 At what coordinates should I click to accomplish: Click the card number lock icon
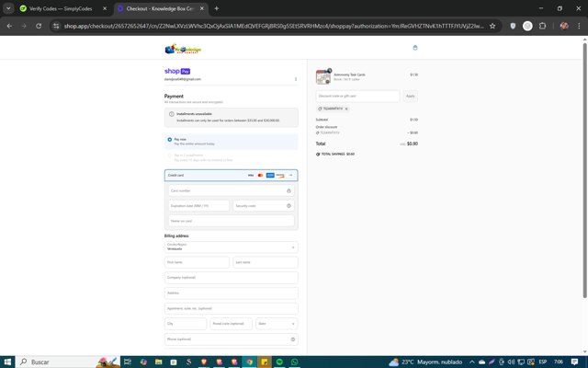click(288, 190)
